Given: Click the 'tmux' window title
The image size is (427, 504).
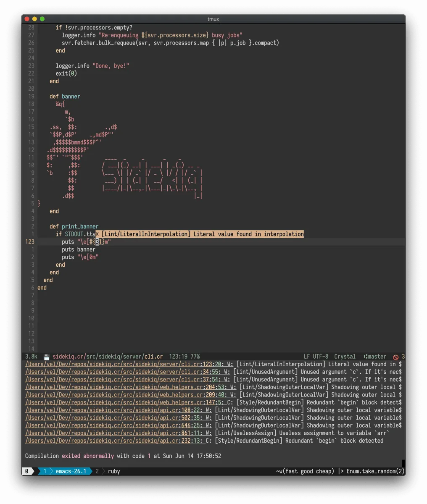Looking at the screenshot, I should (213, 19).
